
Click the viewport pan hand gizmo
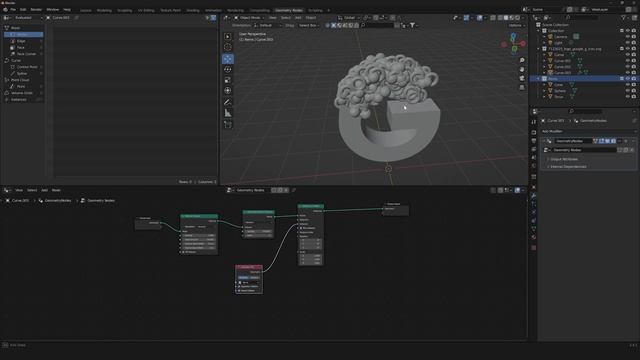(x=522, y=69)
